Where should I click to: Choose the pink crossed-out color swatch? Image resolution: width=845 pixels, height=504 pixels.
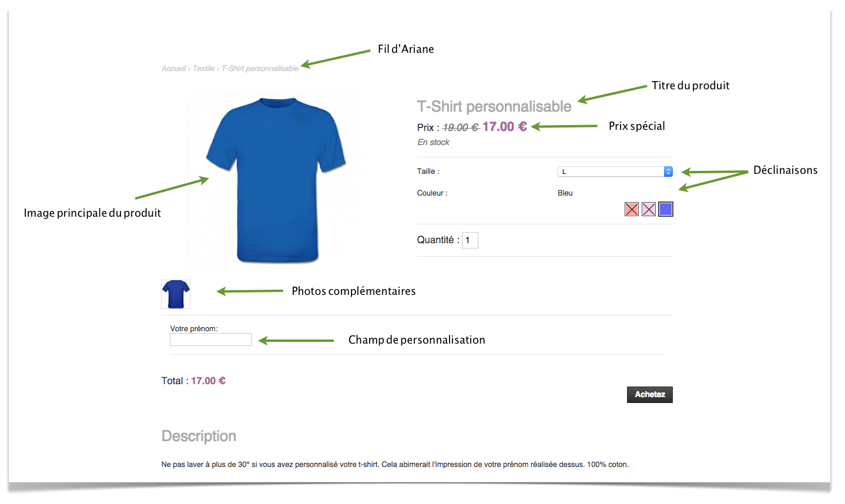click(649, 209)
